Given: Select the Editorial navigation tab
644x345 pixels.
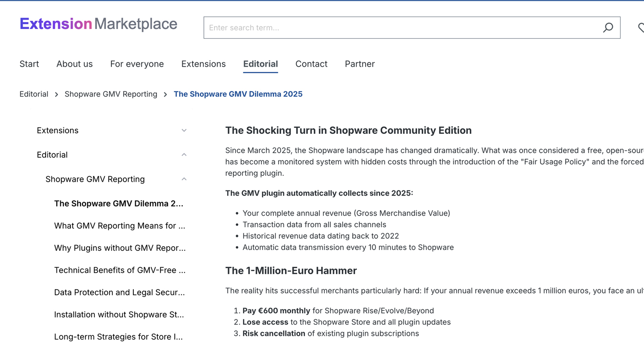Looking at the screenshot, I should click(260, 64).
